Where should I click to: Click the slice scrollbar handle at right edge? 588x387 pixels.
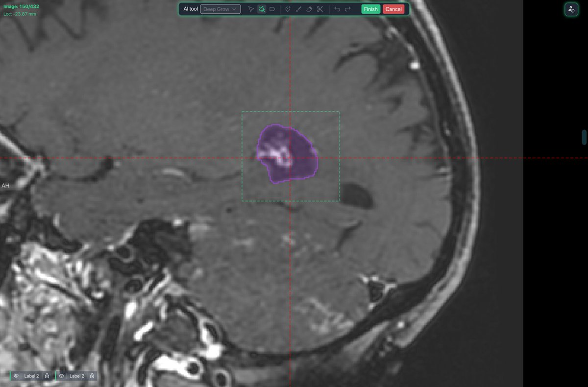tap(584, 137)
